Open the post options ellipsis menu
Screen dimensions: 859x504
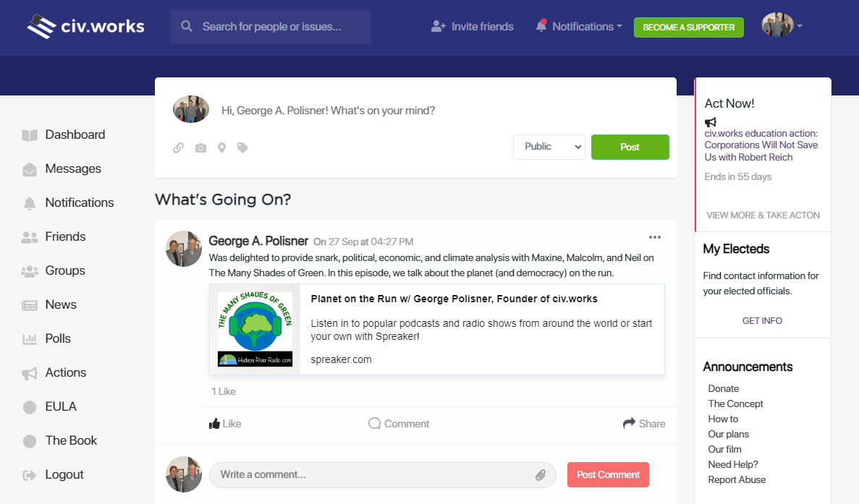click(655, 237)
